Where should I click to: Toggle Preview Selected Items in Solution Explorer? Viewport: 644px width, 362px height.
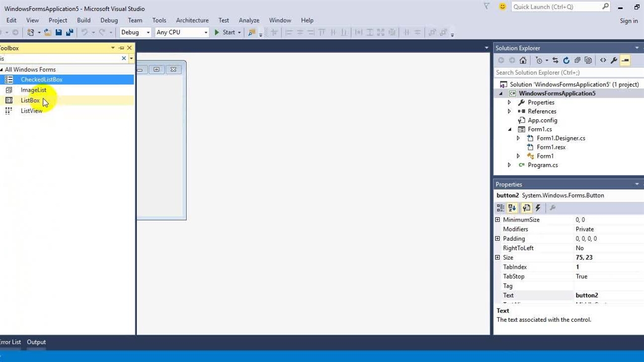[x=625, y=60]
